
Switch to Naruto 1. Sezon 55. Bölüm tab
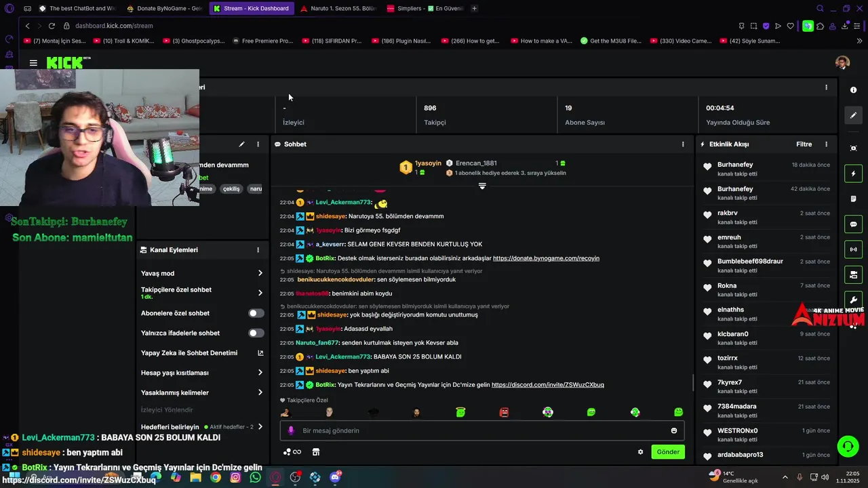pos(338,8)
